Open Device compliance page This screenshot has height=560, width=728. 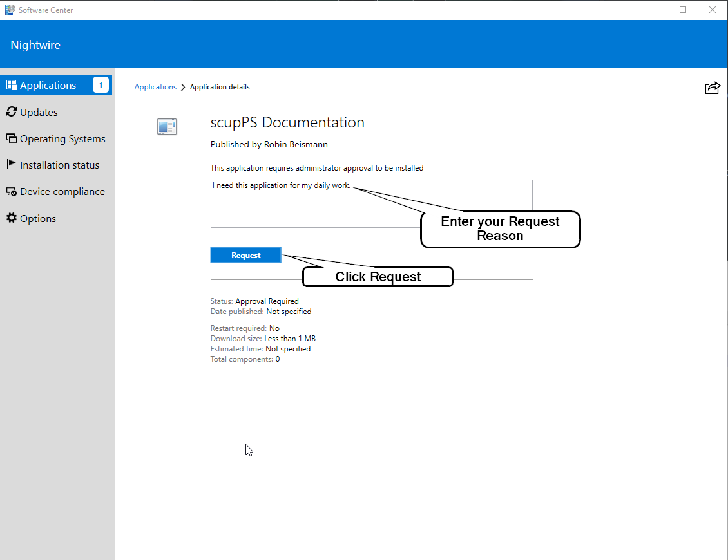55,191
